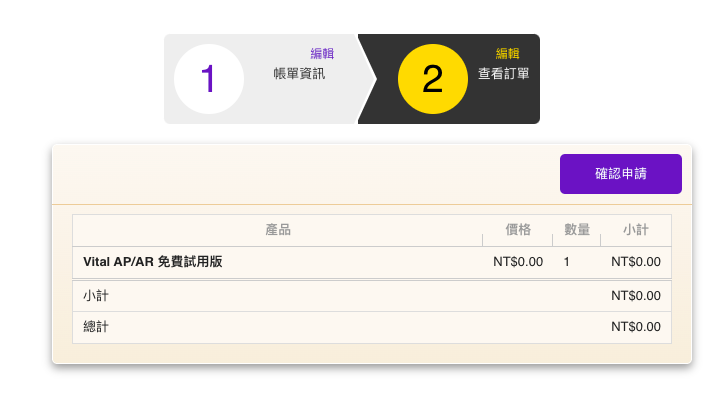This screenshot has width=719, height=409.
Task: Click the yellow number 2 step circle
Action: click(x=433, y=79)
